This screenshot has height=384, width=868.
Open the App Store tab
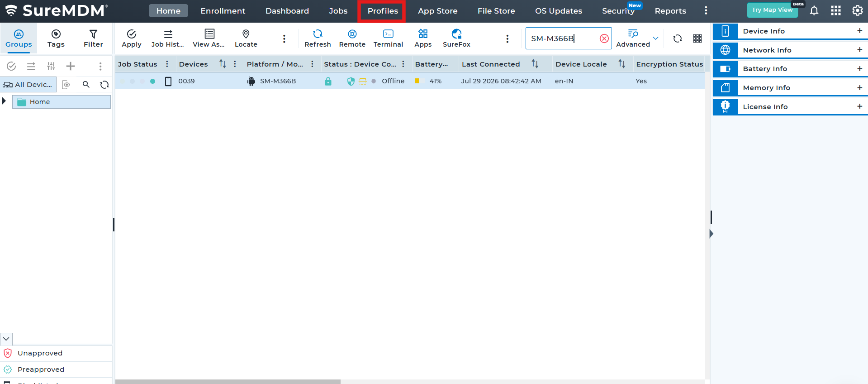tap(437, 11)
